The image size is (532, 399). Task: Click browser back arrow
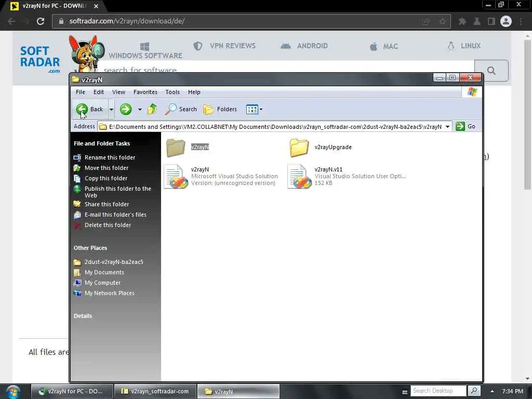click(x=11, y=21)
